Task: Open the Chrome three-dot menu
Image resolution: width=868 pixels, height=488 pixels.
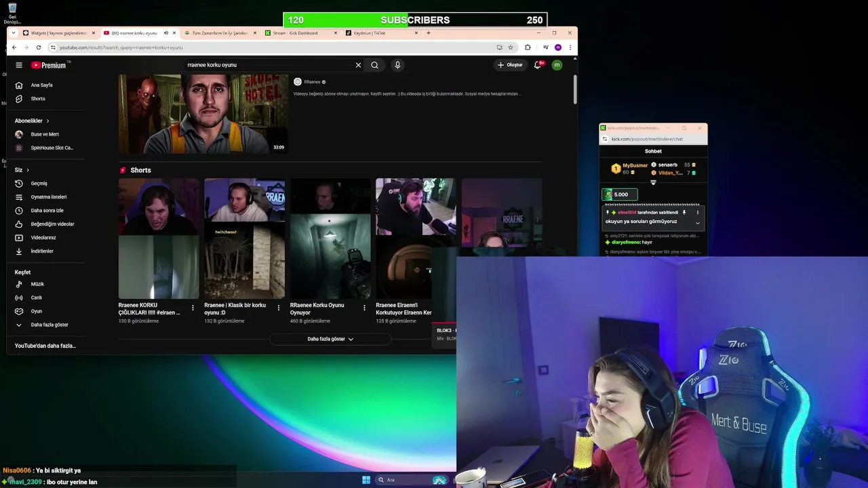Action: click(570, 47)
